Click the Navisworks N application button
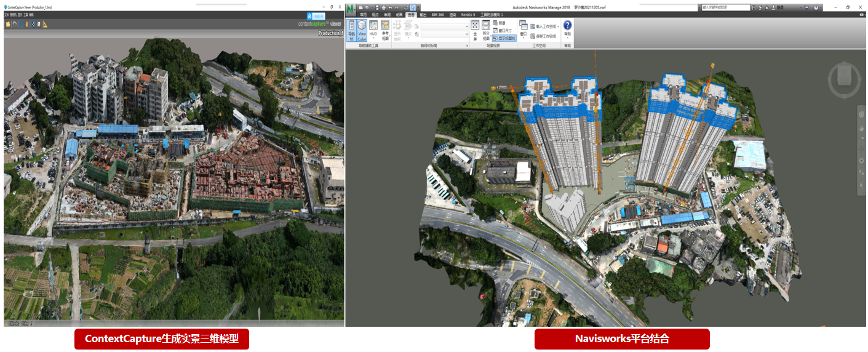The height and width of the screenshot is (352, 868). click(351, 9)
